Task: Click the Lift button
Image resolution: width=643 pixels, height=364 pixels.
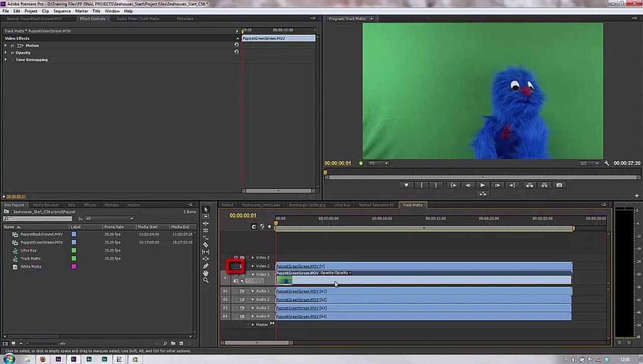Action: click(x=529, y=185)
